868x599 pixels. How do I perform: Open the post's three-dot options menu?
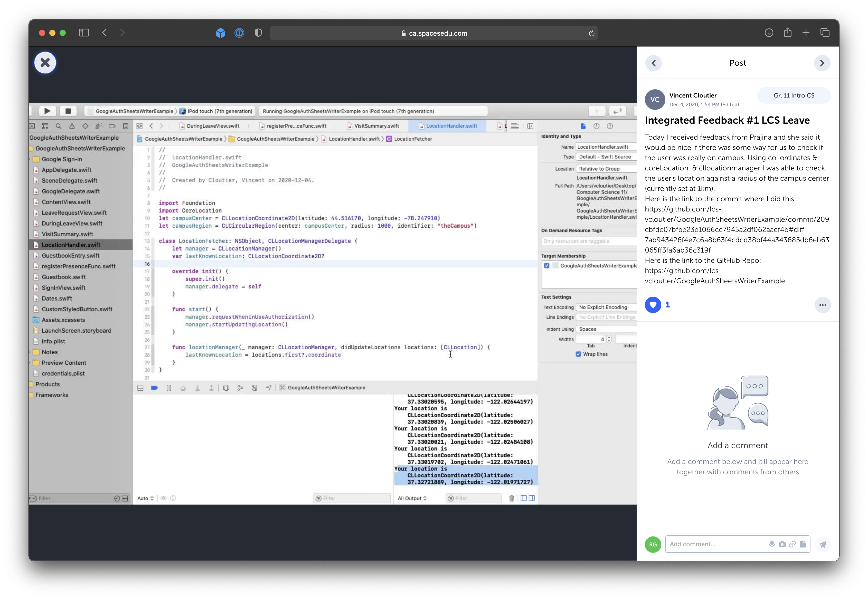[x=823, y=305]
